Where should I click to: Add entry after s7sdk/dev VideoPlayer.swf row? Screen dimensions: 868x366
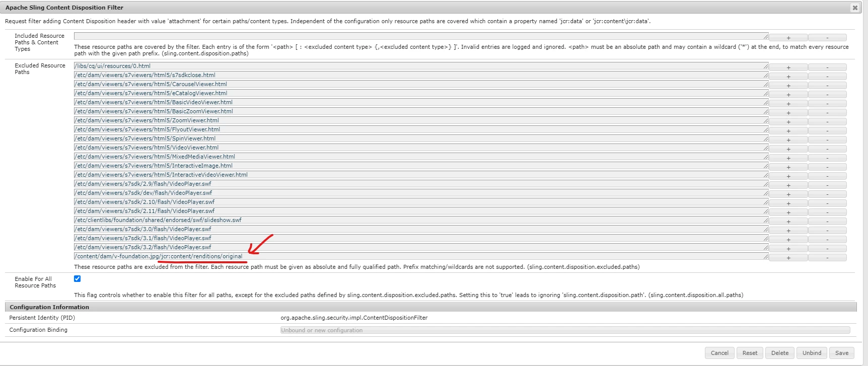[788, 194]
